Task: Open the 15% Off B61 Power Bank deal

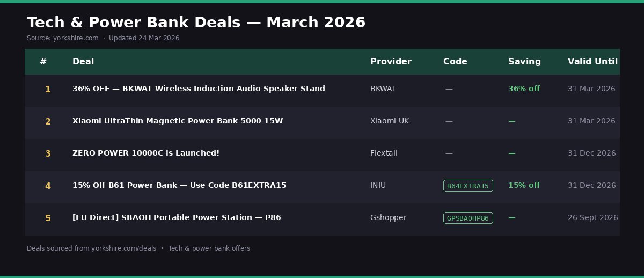Action: tap(179, 185)
